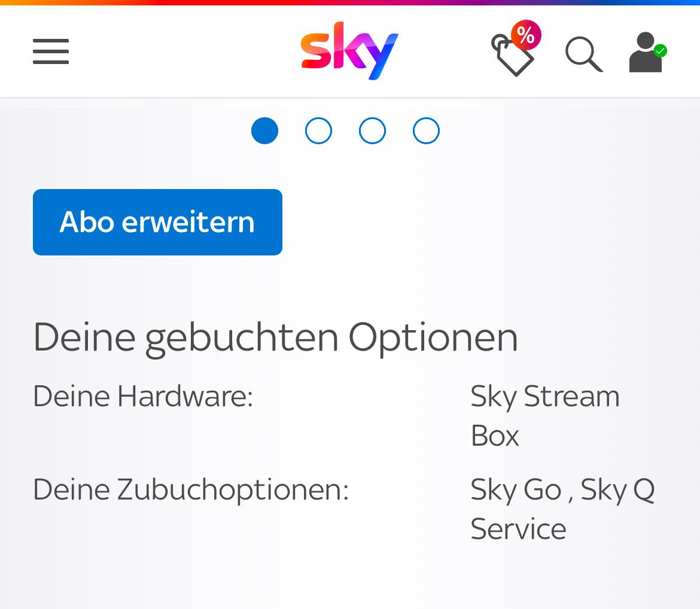Click the green checkmark on account icon
Screen dimensions: 700x609
[x=661, y=50]
